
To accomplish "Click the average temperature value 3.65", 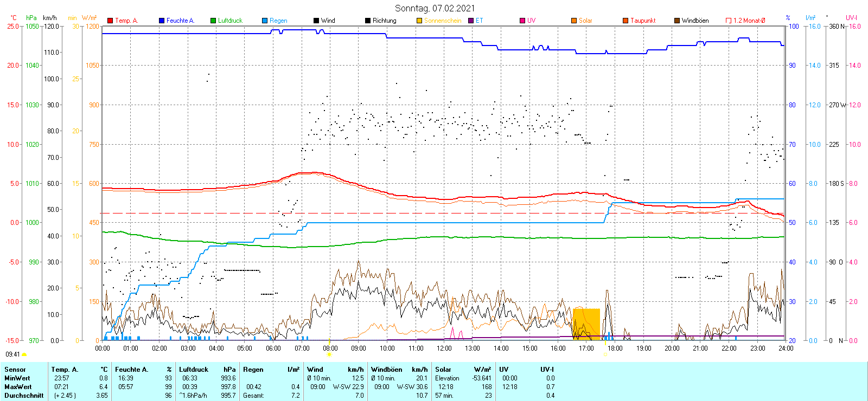I will click(102, 396).
